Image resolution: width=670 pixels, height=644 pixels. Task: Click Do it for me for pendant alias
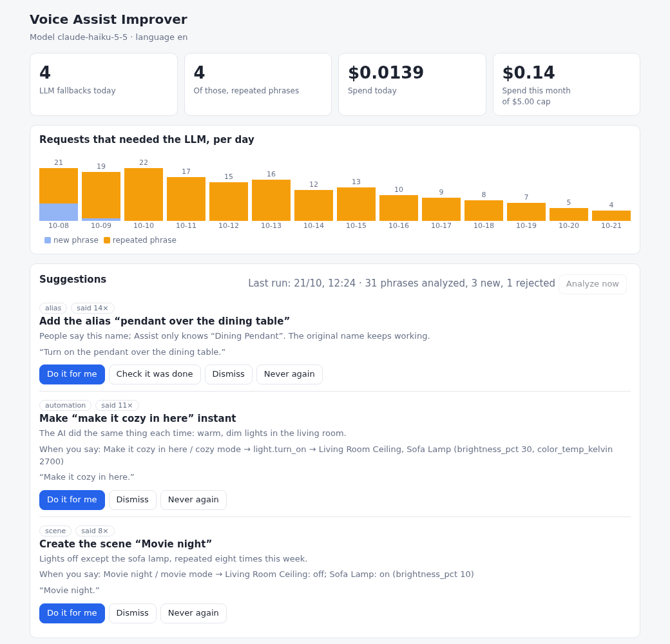(72, 374)
